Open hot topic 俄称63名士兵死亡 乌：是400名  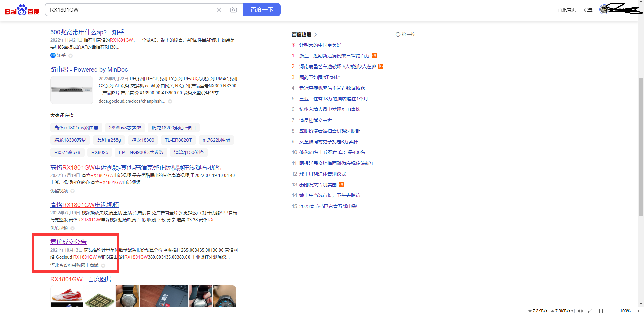332,152
